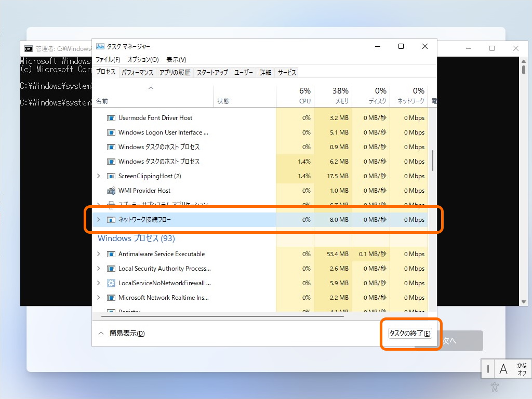Click the タスクの終了(E) button
Screen dimensions: 532x399
[x=410, y=334]
